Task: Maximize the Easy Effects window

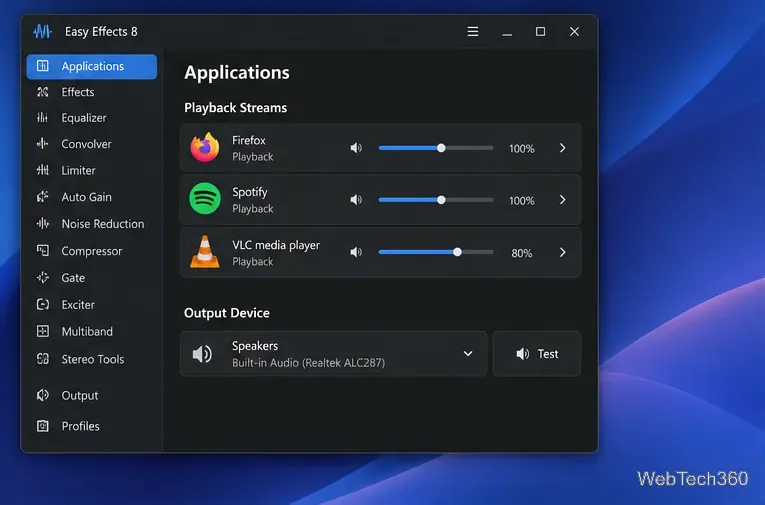Action: (x=540, y=32)
